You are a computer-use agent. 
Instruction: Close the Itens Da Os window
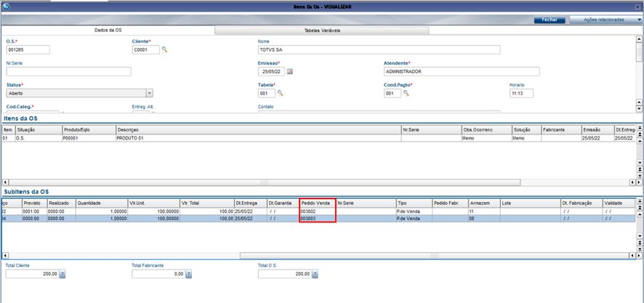tap(637, 7)
